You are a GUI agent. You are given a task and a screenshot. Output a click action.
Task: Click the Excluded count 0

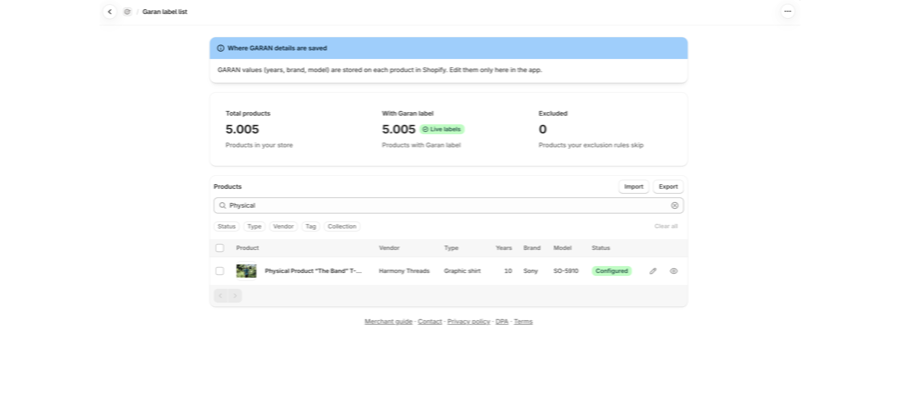pos(542,130)
